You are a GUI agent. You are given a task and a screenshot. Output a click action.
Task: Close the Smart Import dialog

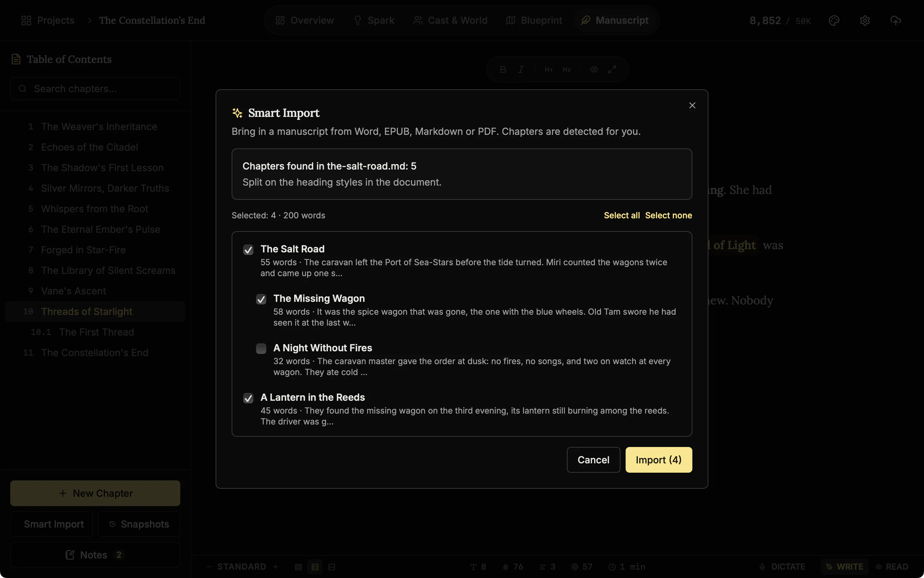pyautogui.click(x=692, y=105)
